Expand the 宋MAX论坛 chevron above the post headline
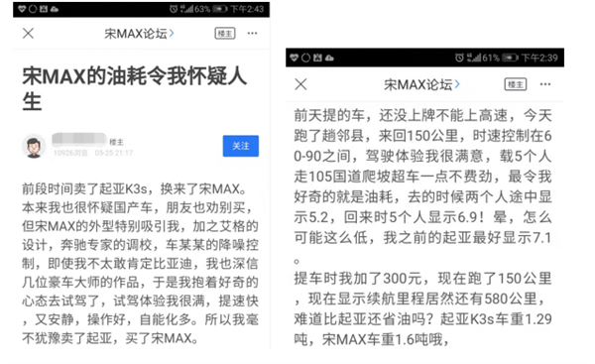Image resolution: width=595 pixels, height=364 pixels. (x=172, y=34)
